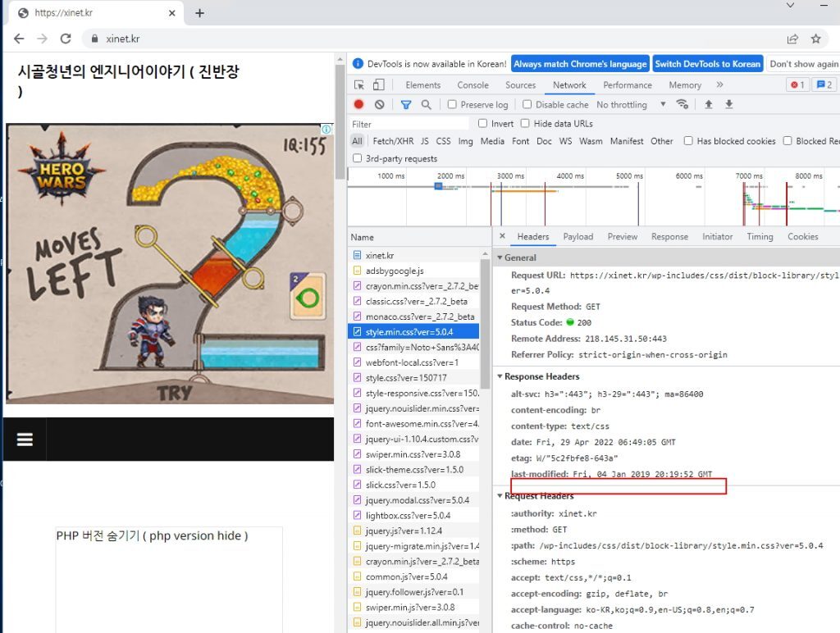Toggle the network filter funnel icon
840x633 pixels.
point(405,104)
